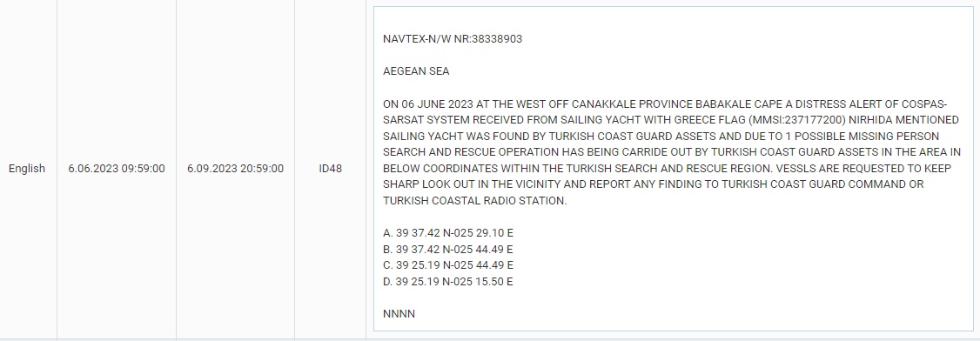Select the English language cell
980x341 pixels.
(27, 169)
